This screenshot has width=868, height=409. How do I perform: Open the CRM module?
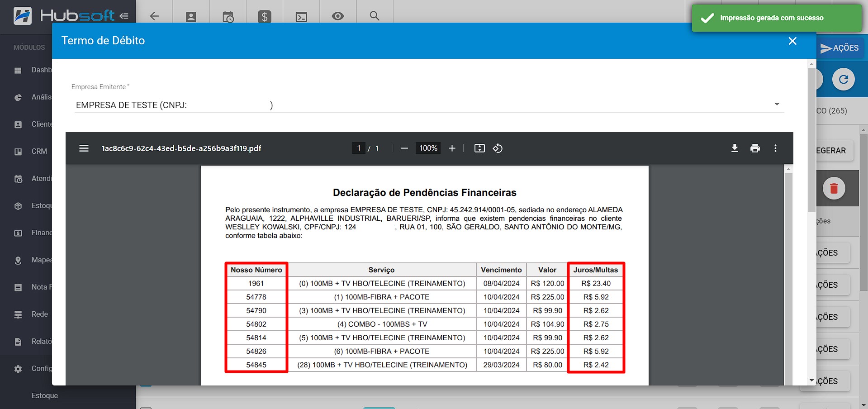39,152
